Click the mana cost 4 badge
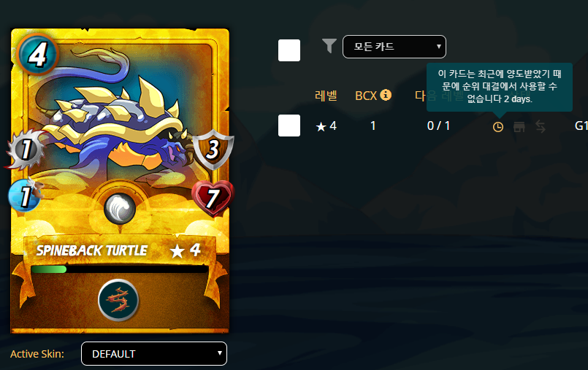Screen dimensions: 588x370 click(37, 54)
